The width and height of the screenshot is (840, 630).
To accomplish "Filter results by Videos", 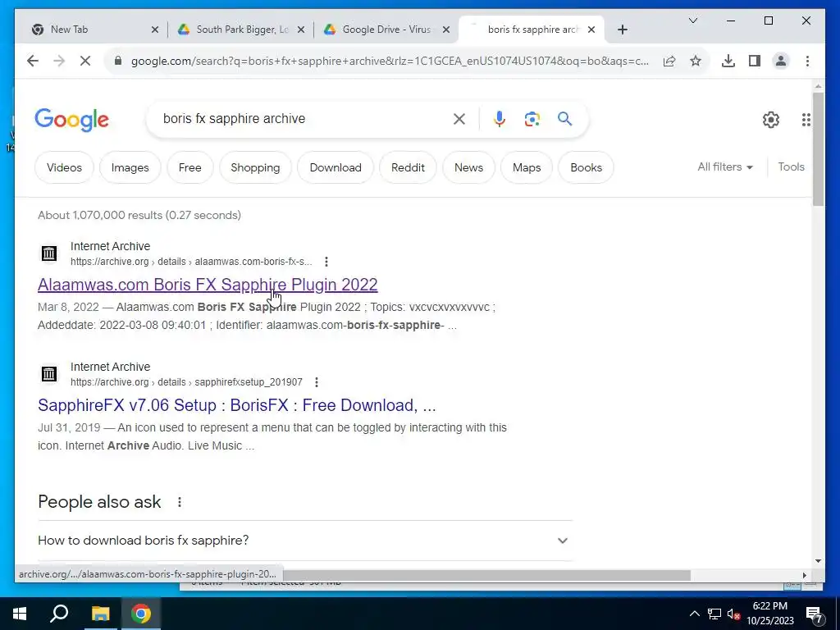I will point(64,167).
